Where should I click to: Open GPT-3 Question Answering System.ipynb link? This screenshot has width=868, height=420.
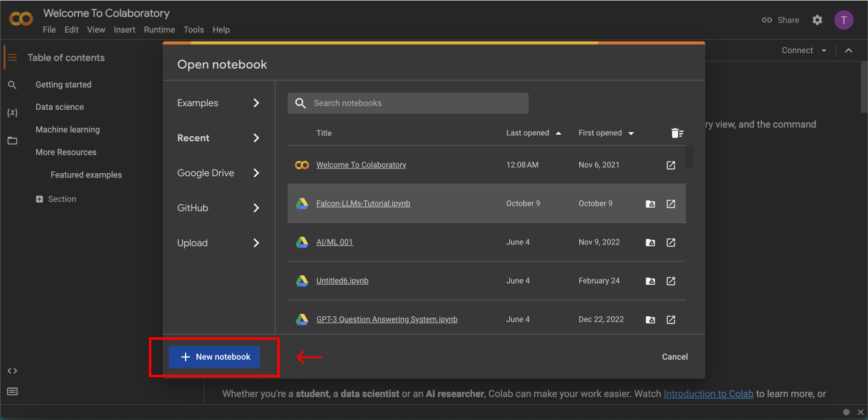(x=387, y=319)
